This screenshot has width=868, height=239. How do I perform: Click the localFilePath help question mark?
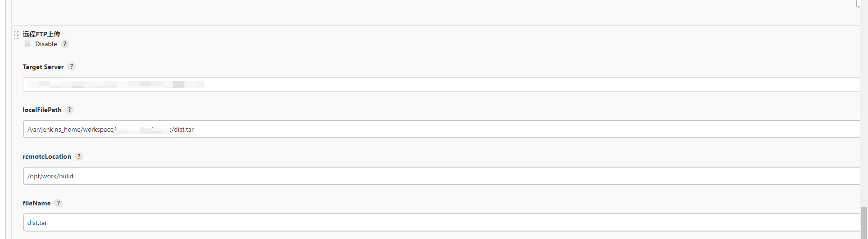[x=69, y=110]
